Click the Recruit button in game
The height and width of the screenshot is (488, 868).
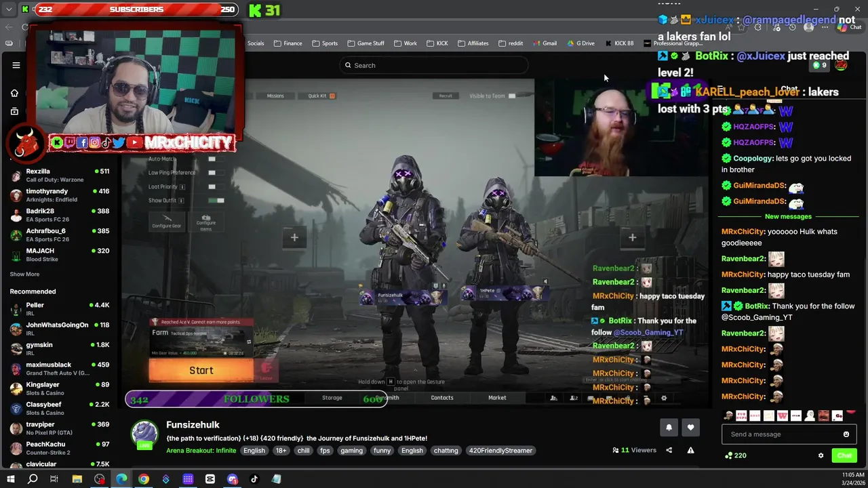[446, 96]
